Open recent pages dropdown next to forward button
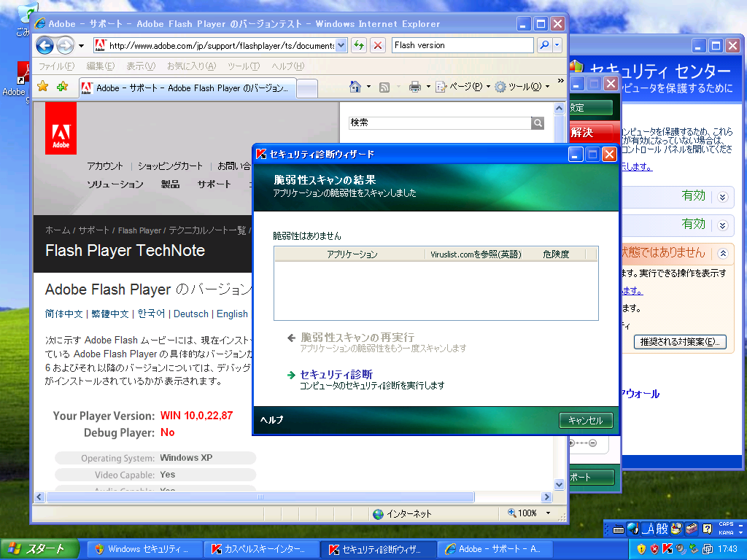This screenshot has height=560, width=747. tap(82, 46)
